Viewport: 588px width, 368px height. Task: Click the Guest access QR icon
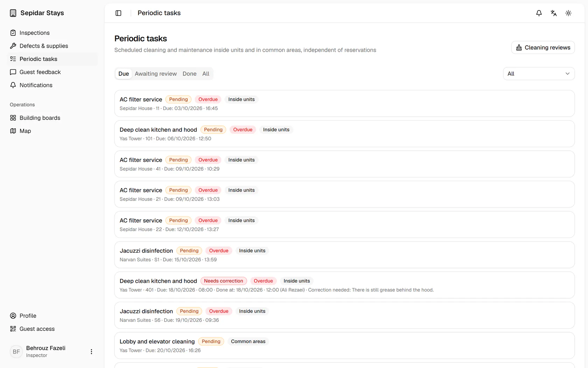click(x=13, y=329)
